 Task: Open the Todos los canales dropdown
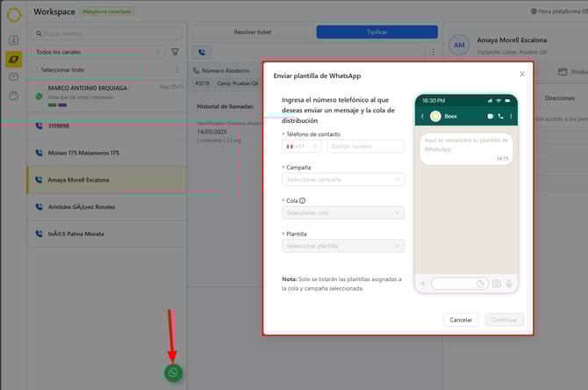97,52
